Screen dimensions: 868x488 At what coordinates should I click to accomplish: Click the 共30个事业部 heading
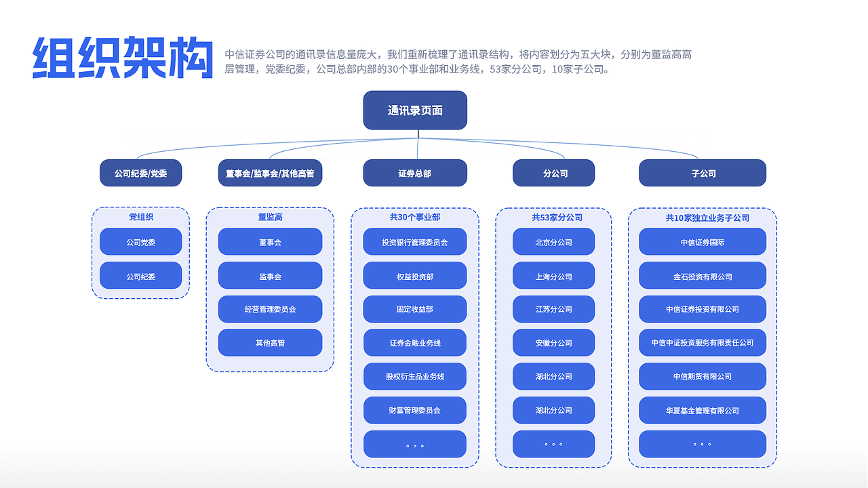click(x=415, y=217)
